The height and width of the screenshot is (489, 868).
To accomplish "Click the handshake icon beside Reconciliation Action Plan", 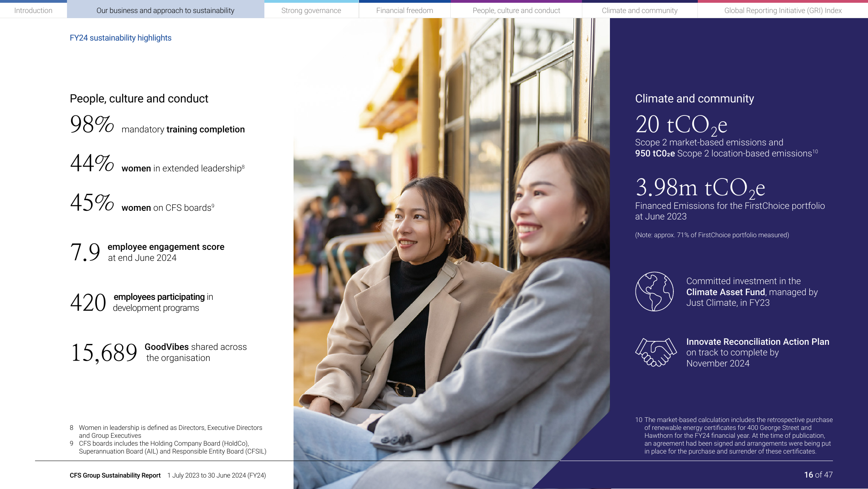I will tap(656, 352).
